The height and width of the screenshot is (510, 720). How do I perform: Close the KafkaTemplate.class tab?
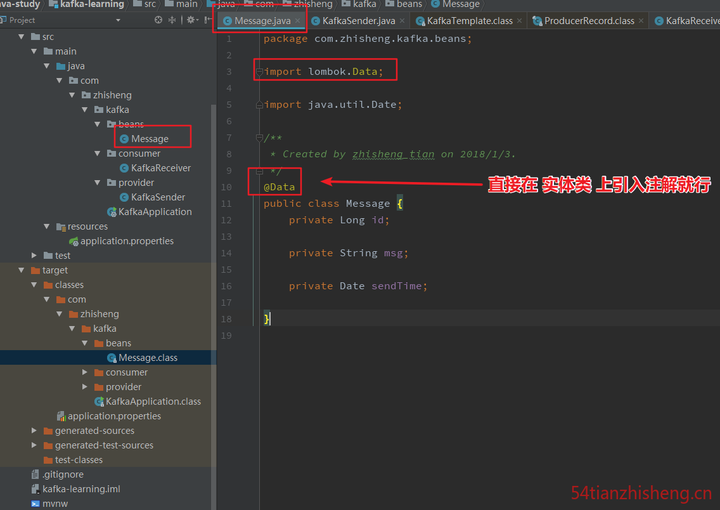click(x=519, y=21)
